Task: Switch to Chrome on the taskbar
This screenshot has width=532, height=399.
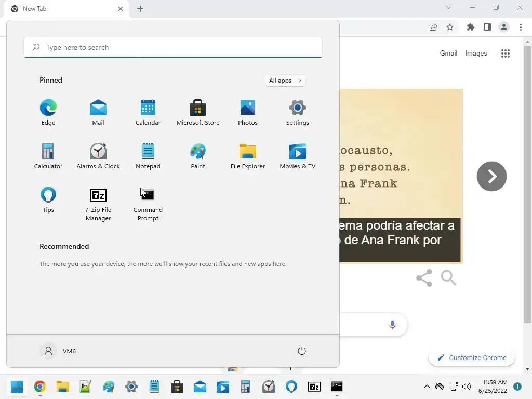Action: [39, 387]
